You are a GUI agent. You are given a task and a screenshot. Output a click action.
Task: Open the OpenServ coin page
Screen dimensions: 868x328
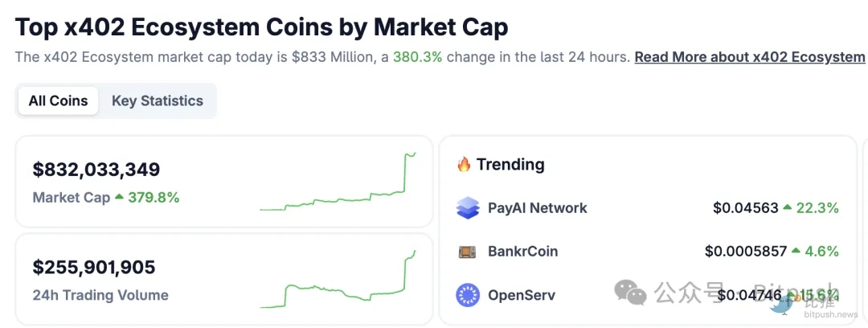(x=521, y=295)
